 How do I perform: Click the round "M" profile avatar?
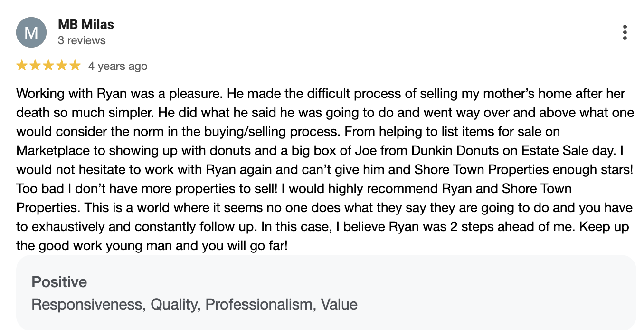coord(31,32)
